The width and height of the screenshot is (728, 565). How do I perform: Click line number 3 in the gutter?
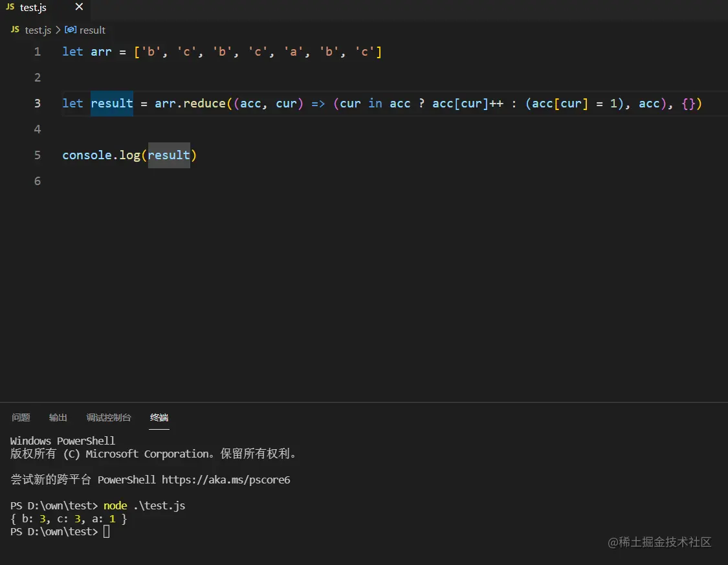[37, 103]
